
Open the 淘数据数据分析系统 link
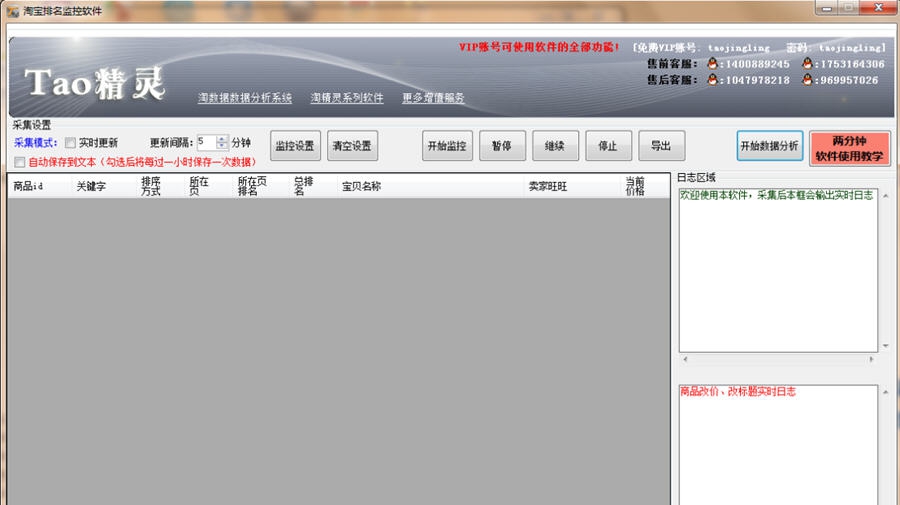(245, 98)
